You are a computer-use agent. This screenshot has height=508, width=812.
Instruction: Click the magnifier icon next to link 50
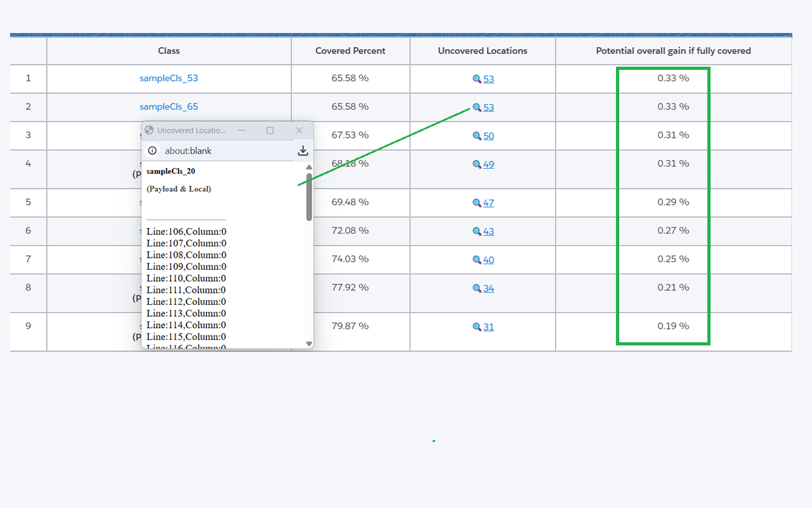pos(476,136)
